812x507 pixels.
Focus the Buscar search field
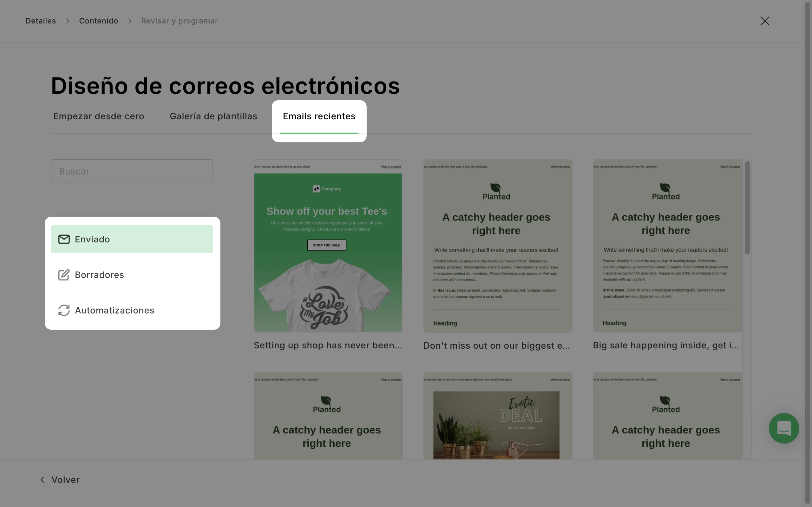click(x=132, y=171)
